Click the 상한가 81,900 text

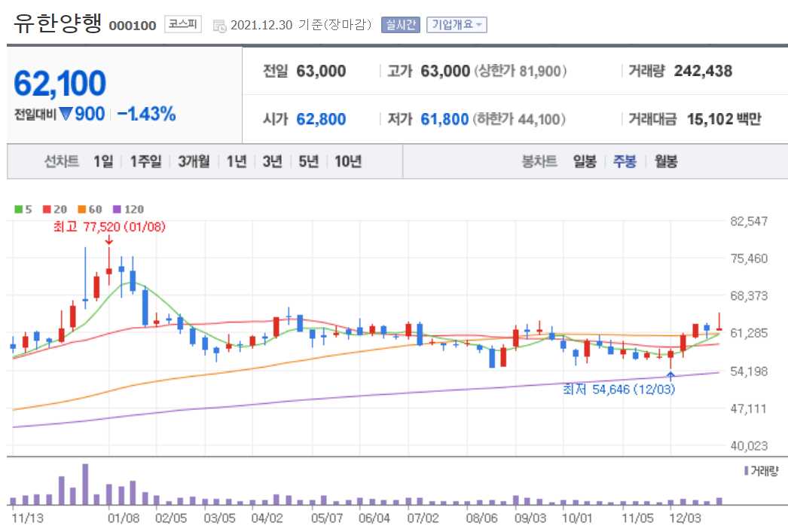tap(520, 71)
